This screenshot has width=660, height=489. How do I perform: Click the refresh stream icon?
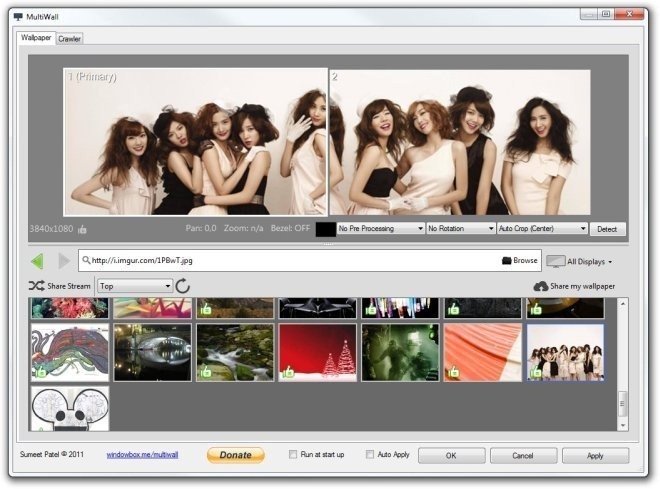[x=183, y=286]
